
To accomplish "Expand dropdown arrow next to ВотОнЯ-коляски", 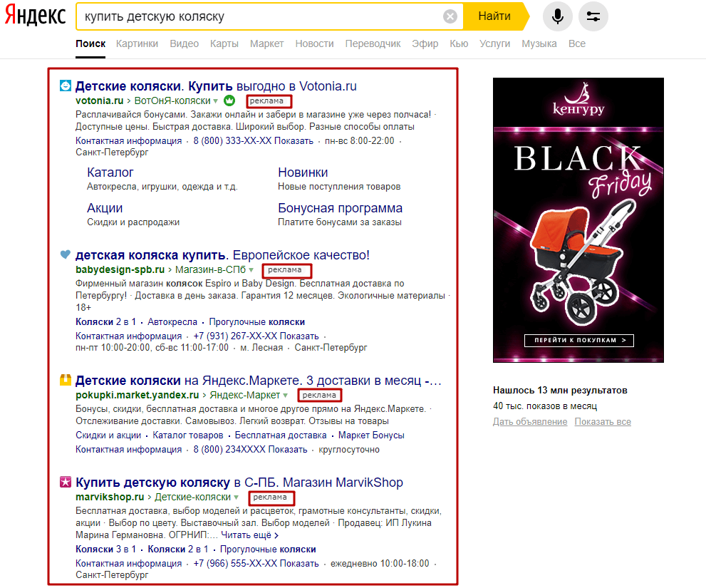I will coord(216,101).
